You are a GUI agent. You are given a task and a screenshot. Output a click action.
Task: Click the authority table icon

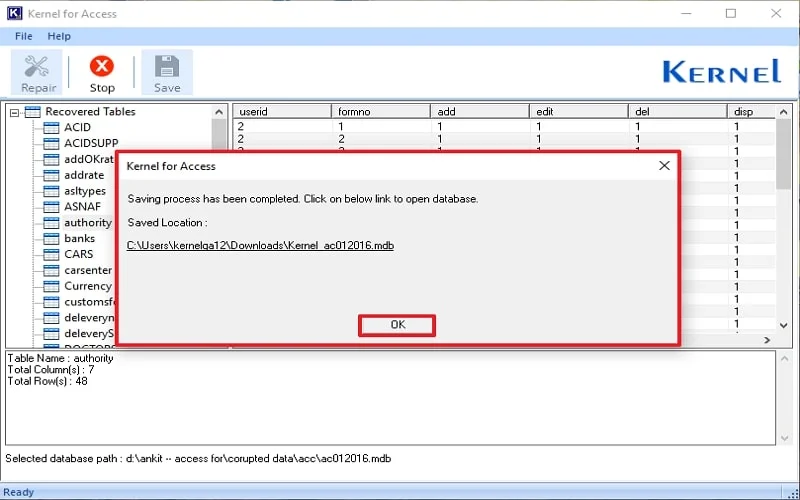[x=51, y=222]
